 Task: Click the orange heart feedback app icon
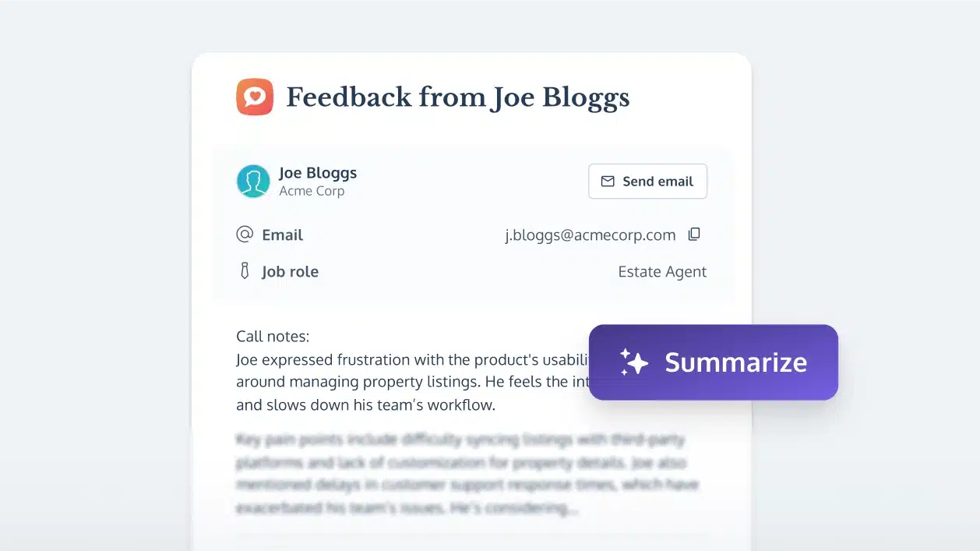[255, 97]
